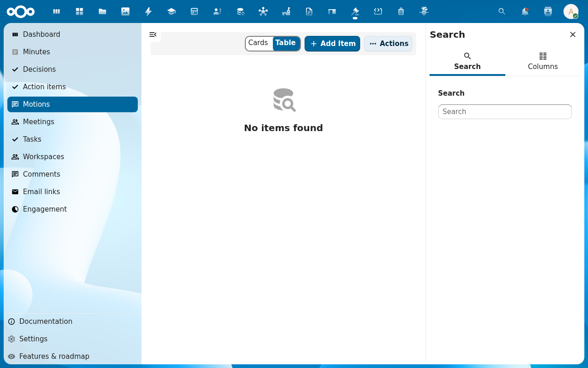Screen dimensions: 588x368
Task: Open the Dashboard app icon in the top bar
Action: 57,11
